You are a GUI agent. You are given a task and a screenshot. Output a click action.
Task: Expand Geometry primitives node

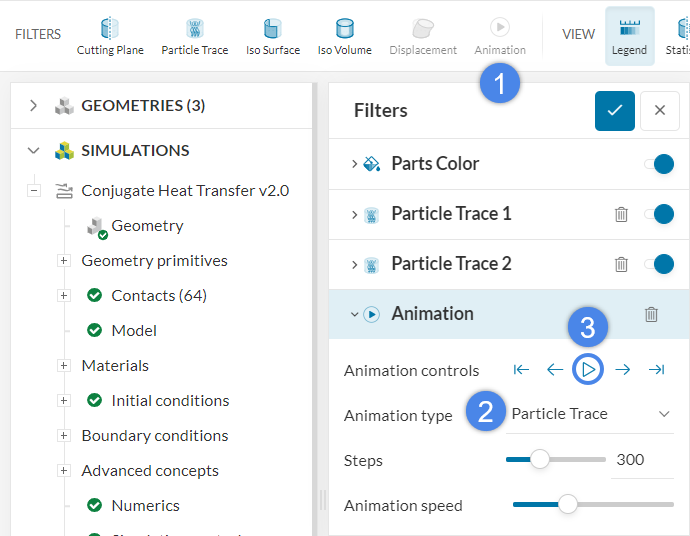pos(63,261)
